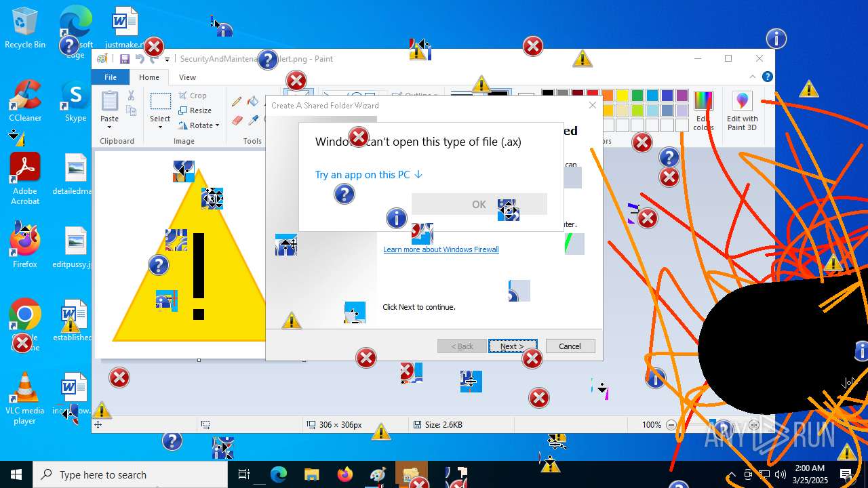Click the blue Paint Help question icon
This screenshot has width=868, height=488.
click(767, 77)
